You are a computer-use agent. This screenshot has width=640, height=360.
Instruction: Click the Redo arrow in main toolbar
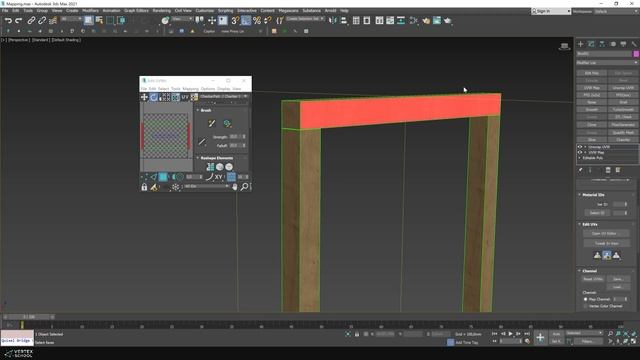[18, 20]
